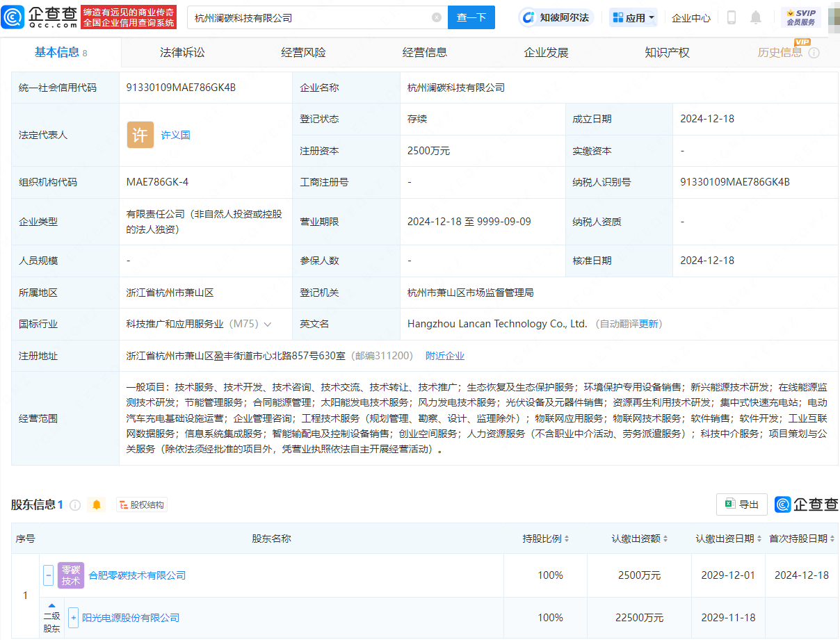
Task: Click the red slogan banner next to logo
Action: 129,17
